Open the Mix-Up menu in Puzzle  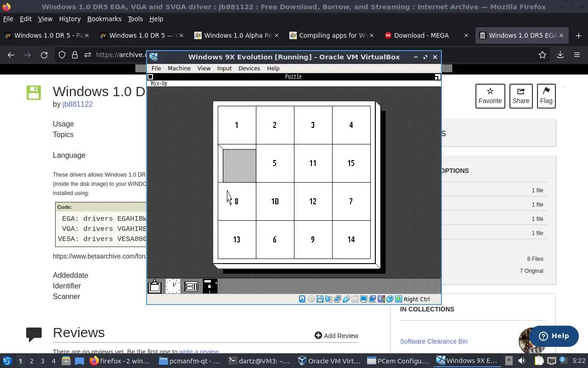[159, 83]
